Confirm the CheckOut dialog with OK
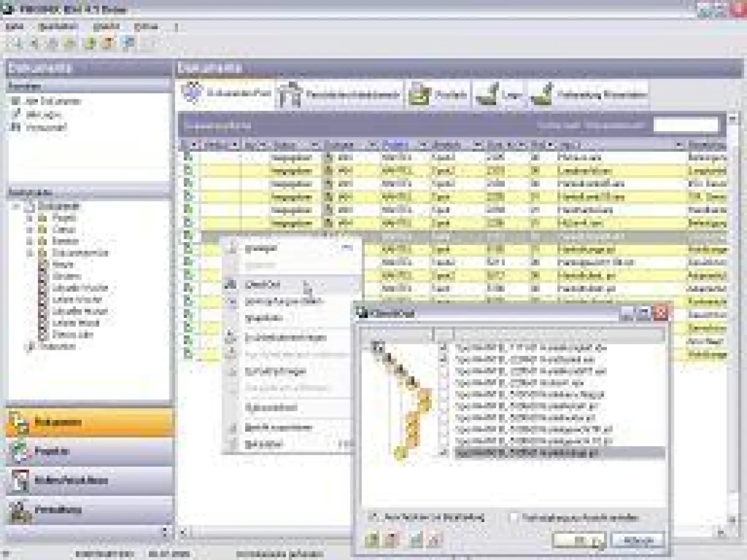The width and height of the screenshot is (747, 560). 579,540
